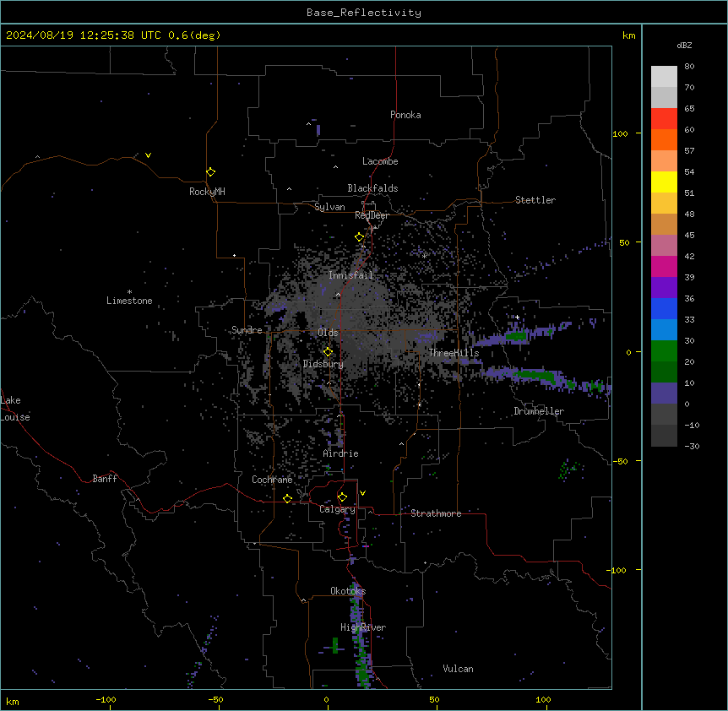Viewport: 728px width, 711px height.
Task: Click the -50 label on the vertical axis
Action: (x=620, y=461)
